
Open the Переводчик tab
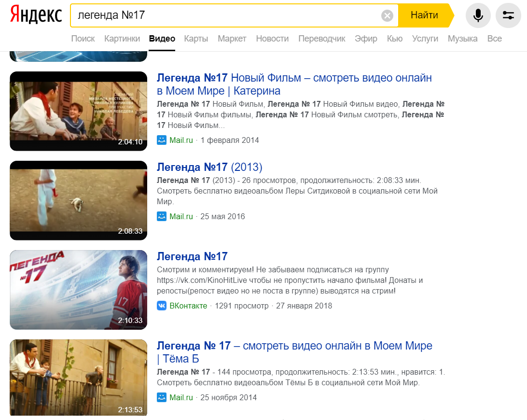pyautogui.click(x=321, y=39)
